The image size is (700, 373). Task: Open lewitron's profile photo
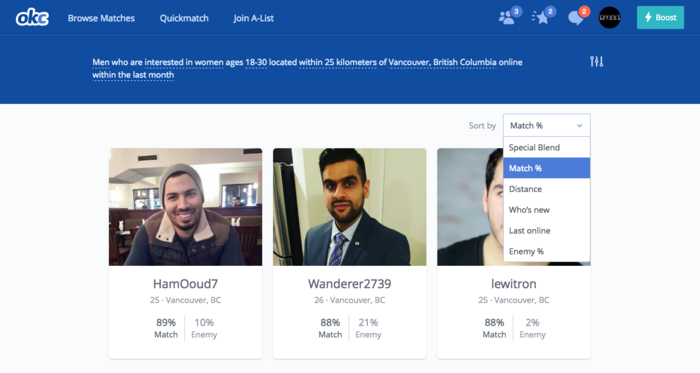click(x=470, y=207)
